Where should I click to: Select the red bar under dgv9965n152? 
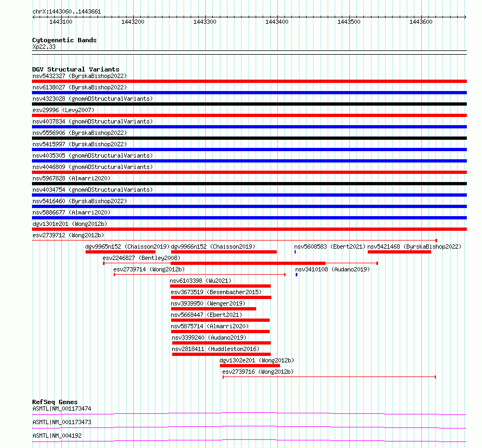pyautogui.click(x=120, y=252)
